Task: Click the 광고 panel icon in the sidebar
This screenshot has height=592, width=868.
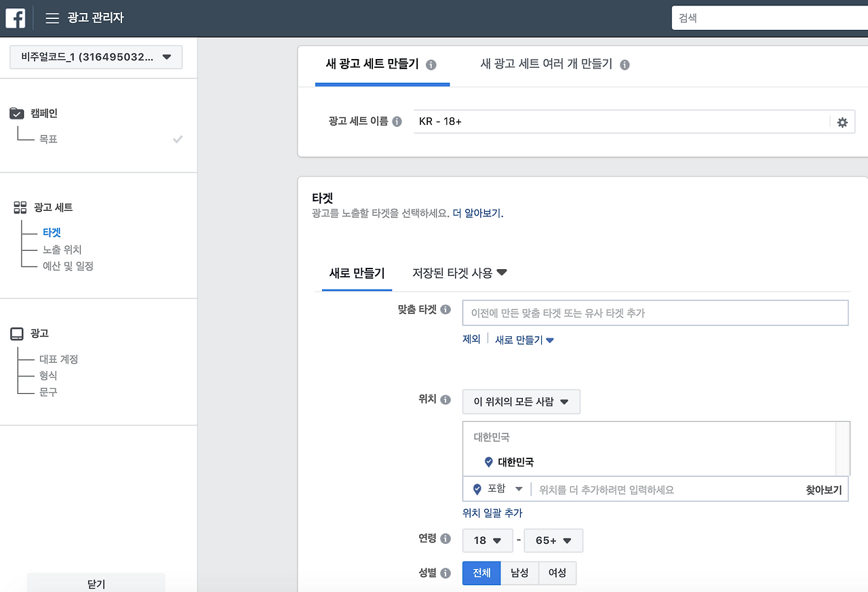Action: (18, 333)
